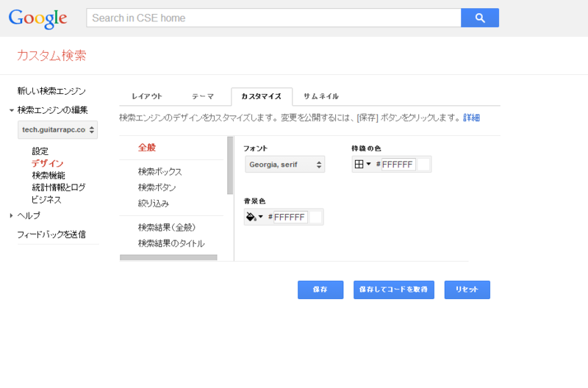Click the vertical scrollbar of customize list
Viewport: 588px width, 388px height.
tap(230, 165)
